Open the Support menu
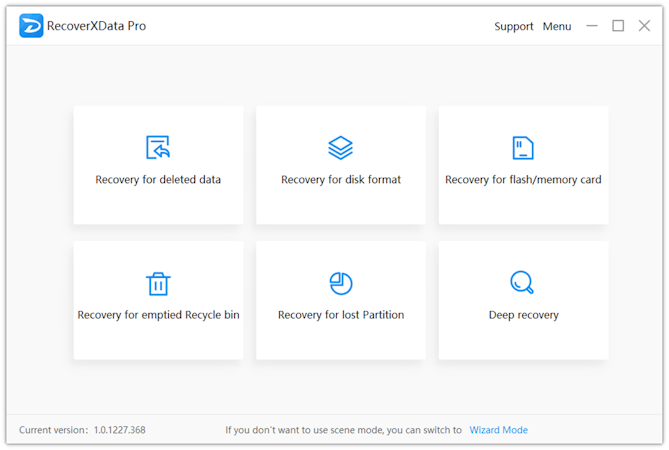The image size is (669, 450). 514,26
